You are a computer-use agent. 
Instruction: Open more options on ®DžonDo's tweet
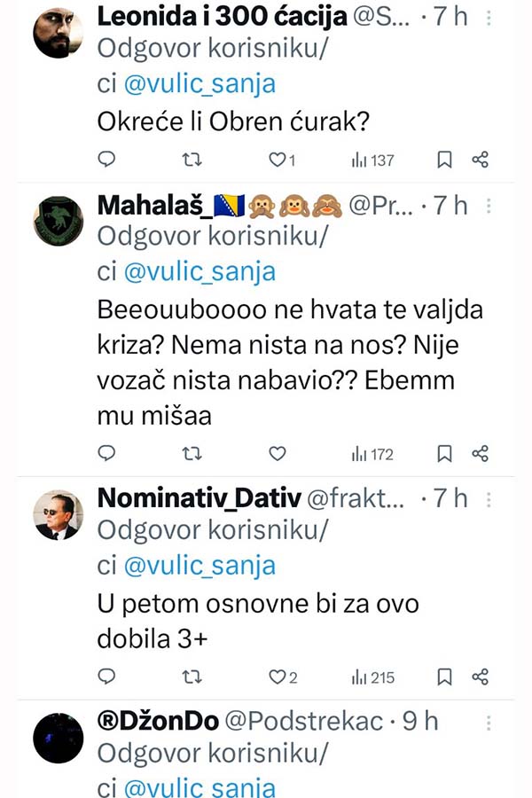click(x=488, y=722)
